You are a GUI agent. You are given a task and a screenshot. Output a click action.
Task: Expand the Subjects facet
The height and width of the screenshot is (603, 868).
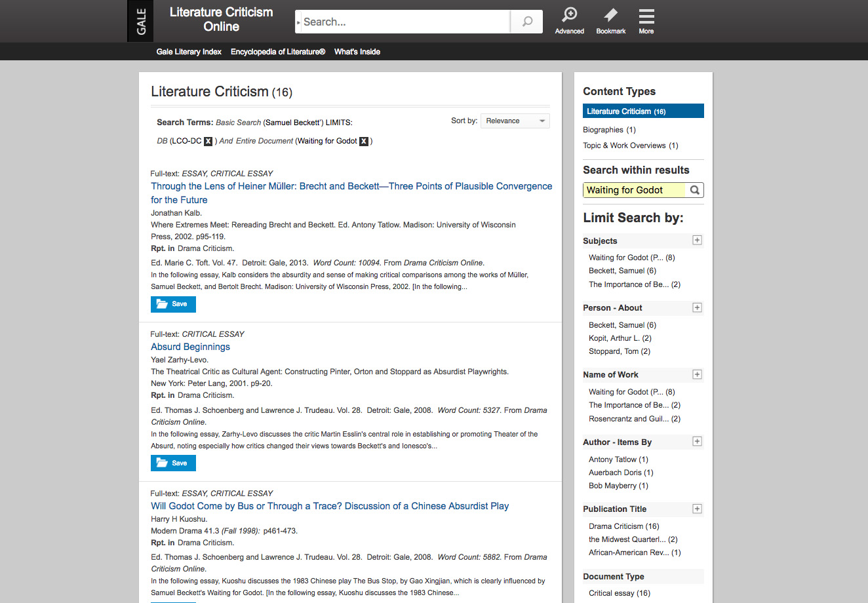coord(697,241)
